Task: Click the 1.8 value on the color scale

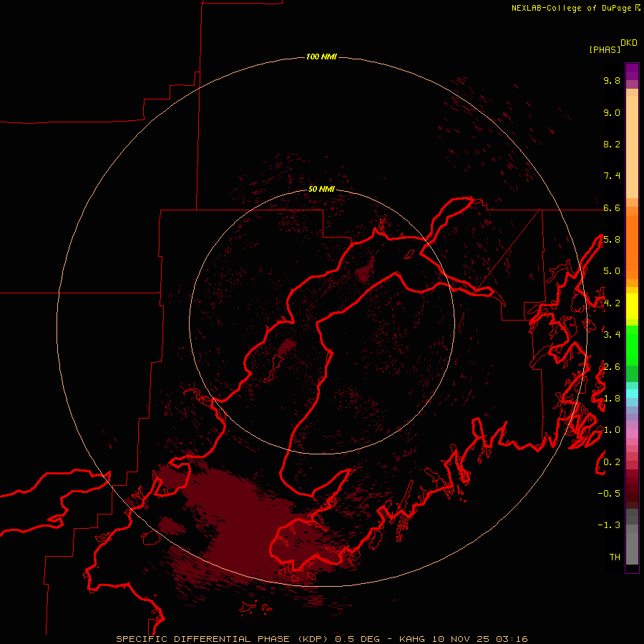Action: click(x=612, y=399)
